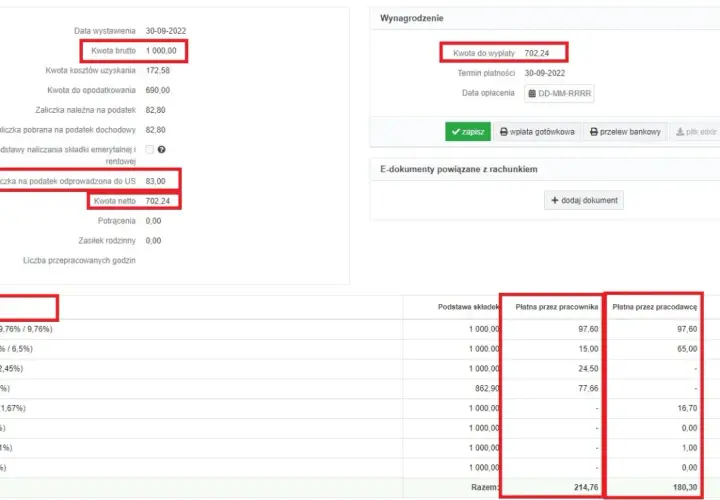Click the Data opłacenia date field

tap(559, 93)
